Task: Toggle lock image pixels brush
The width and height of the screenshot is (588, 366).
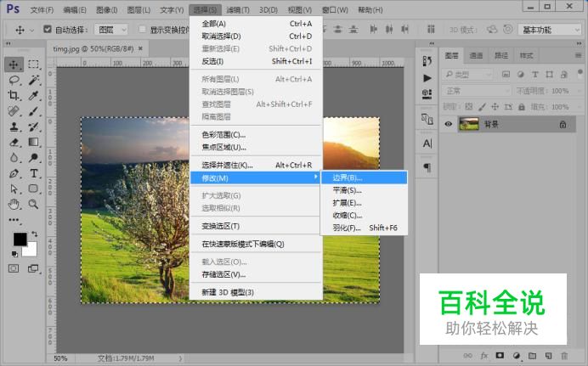Action: coord(482,107)
